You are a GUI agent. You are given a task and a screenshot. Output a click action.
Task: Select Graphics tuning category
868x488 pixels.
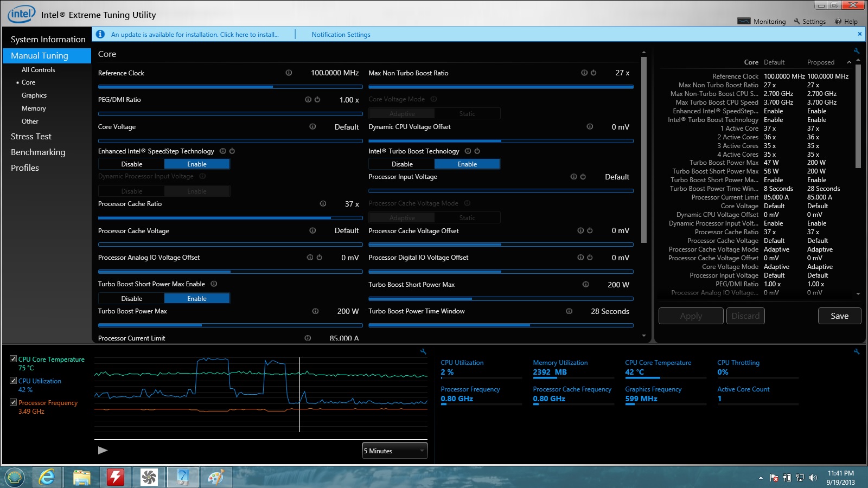pos(34,95)
